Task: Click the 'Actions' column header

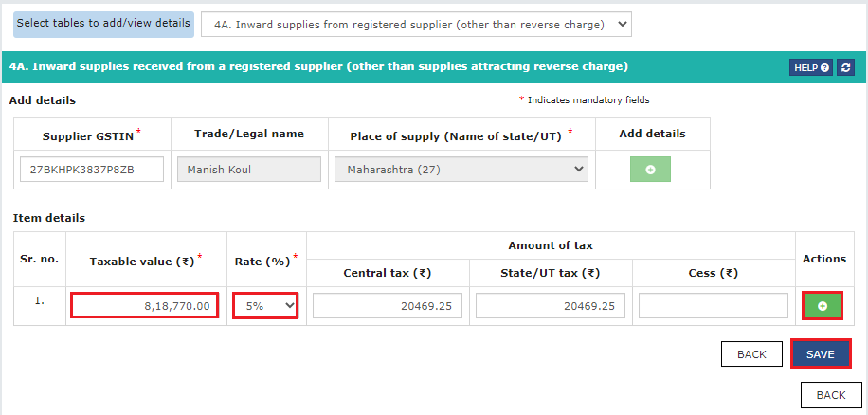Action: [x=824, y=259]
